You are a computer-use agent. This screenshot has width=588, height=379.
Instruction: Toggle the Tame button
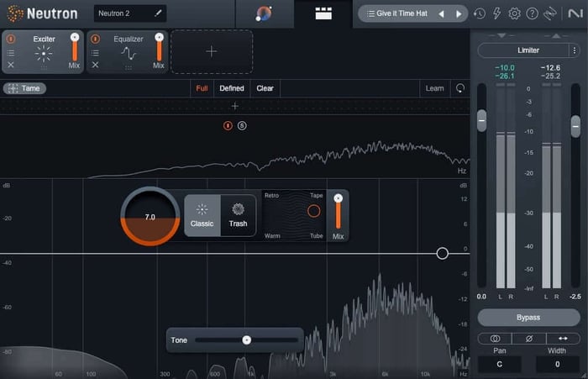pos(24,88)
